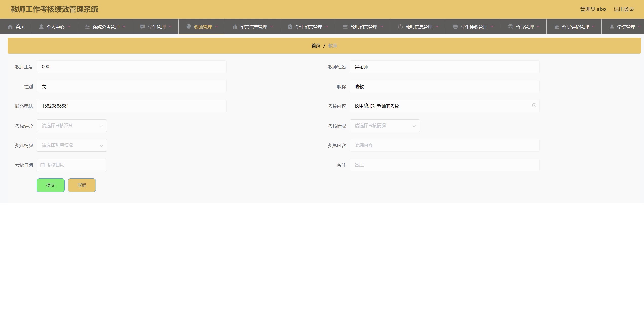
Task: Clear the 考核内容 field with the circle-x icon
Action: 534,105
